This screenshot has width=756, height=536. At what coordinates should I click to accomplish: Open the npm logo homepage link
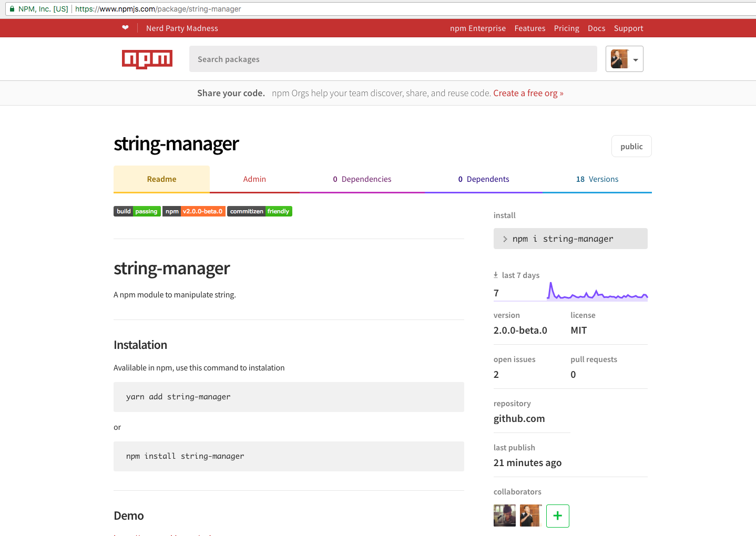tap(147, 59)
